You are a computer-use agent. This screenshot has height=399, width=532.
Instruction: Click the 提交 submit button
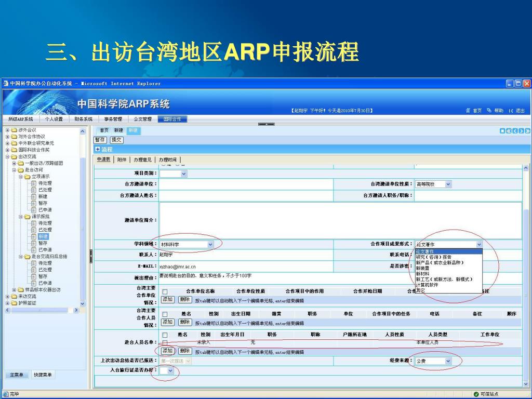coord(116,140)
